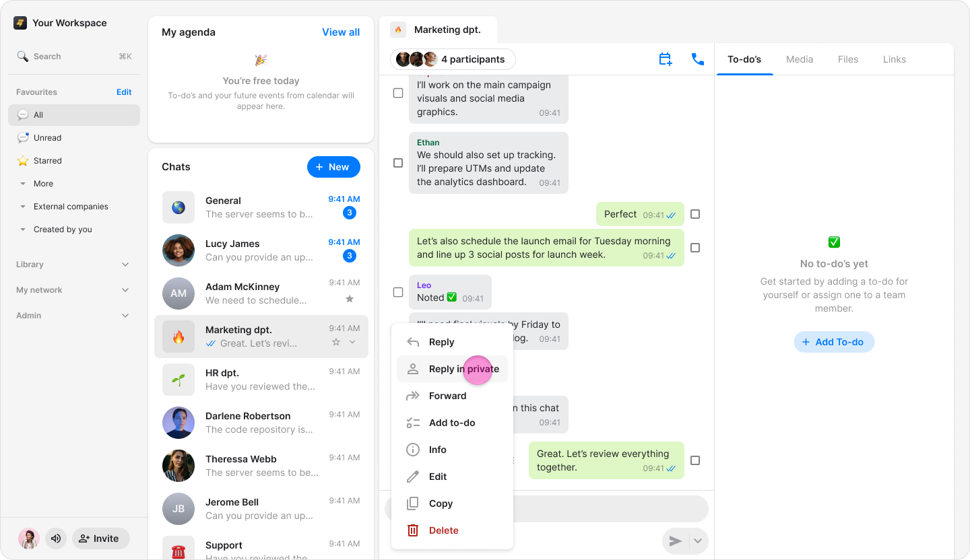Select the launch email message checkbox
Screen dimensions: 970x560
pyautogui.click(x=695, y=248)
